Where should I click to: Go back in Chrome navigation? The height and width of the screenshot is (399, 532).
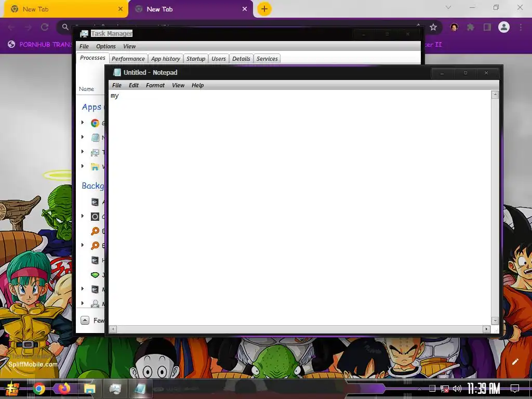(x=11, y=27)
